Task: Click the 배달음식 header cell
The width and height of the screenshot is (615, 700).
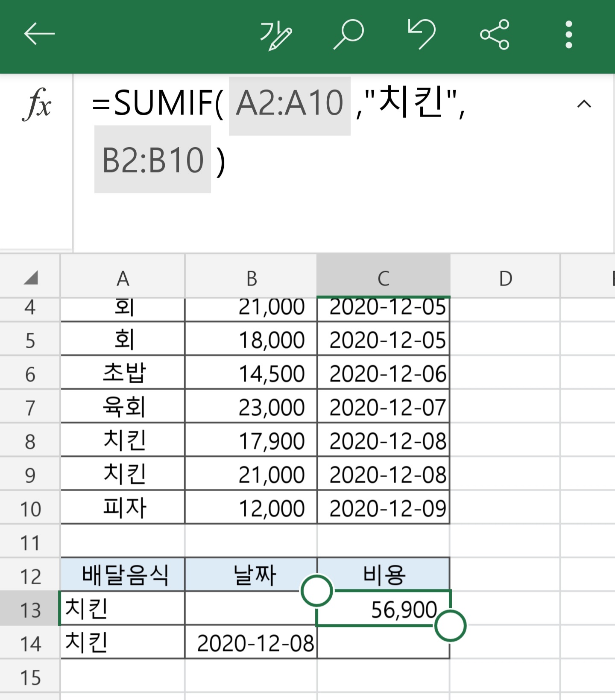Action: coord(123,575)
